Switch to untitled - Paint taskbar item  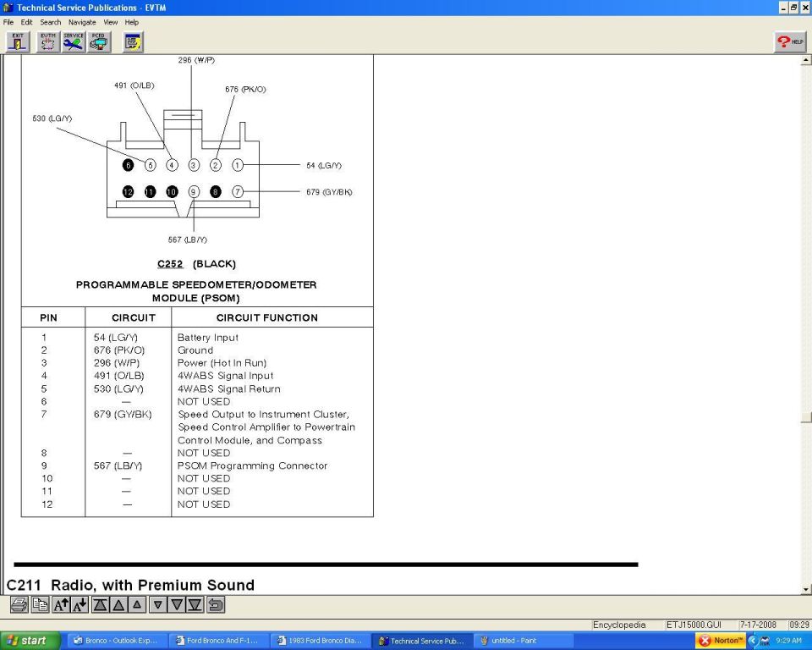[525, 641]
